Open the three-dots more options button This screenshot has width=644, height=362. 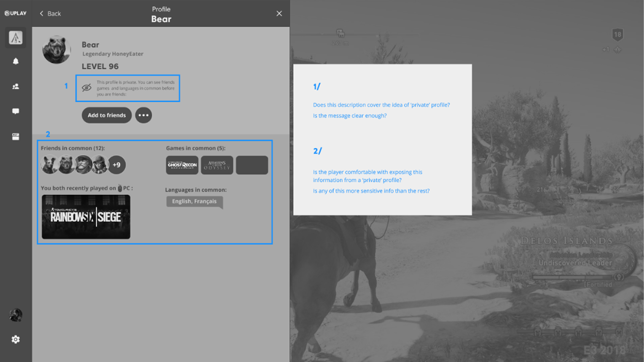click(143, 115)
